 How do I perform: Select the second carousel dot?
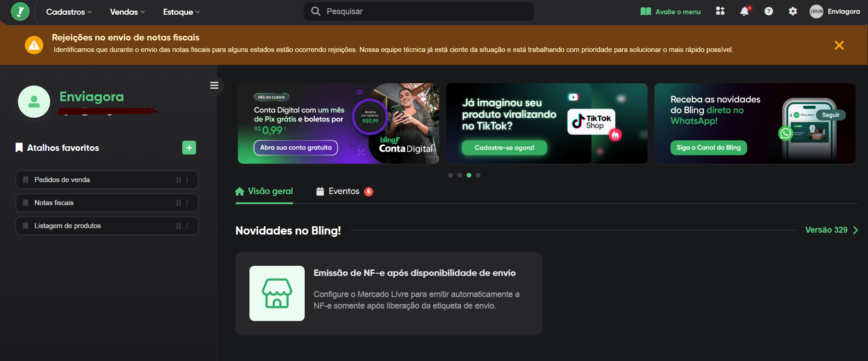(x=460, y=175)
